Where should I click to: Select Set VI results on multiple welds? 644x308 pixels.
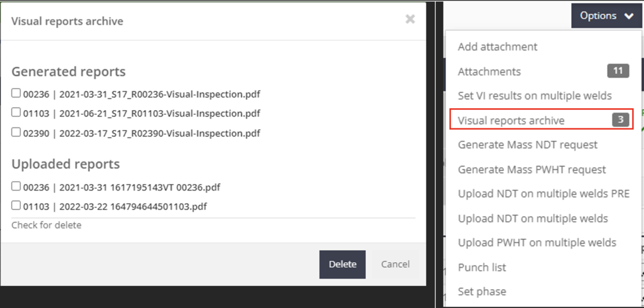tap(535, 96)
